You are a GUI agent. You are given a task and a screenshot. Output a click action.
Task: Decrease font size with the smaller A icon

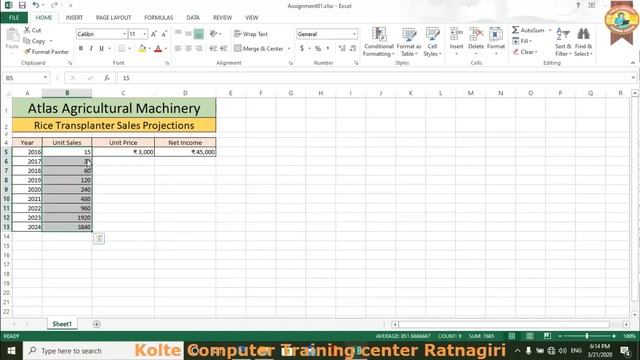point(164,34)
